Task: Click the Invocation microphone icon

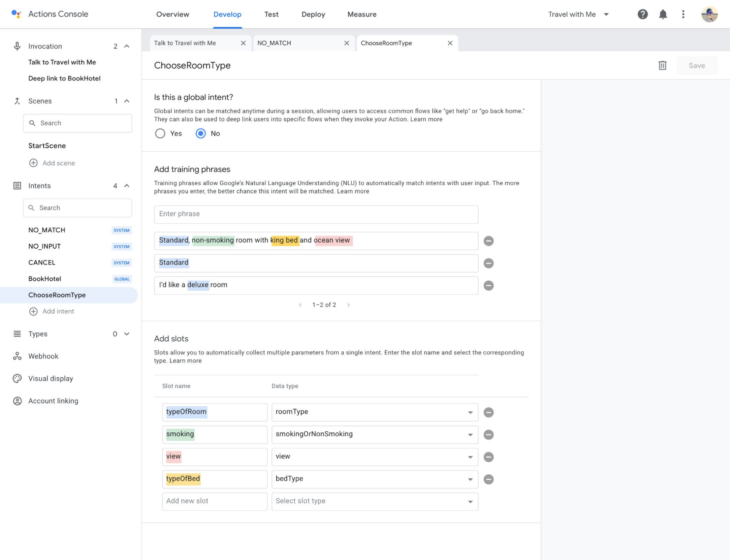Action: click(x=17, y=46)
